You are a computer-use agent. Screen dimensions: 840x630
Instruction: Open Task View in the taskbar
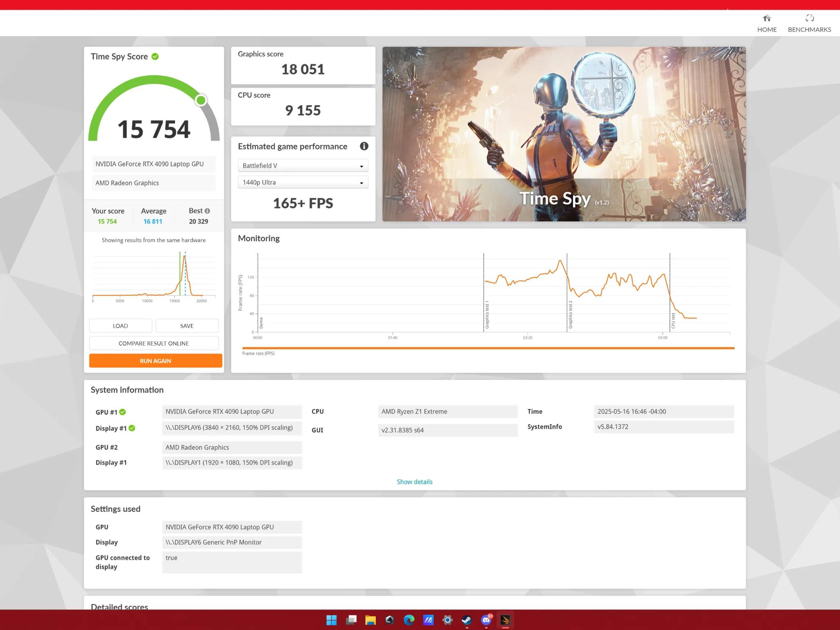click(351, 620)
